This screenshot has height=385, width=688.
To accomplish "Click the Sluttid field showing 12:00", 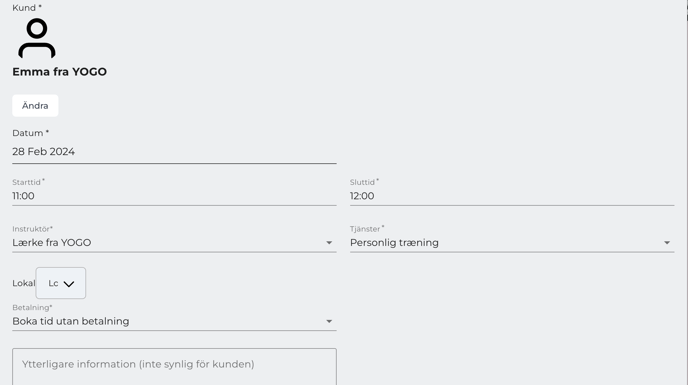I will tap(512, 196).
